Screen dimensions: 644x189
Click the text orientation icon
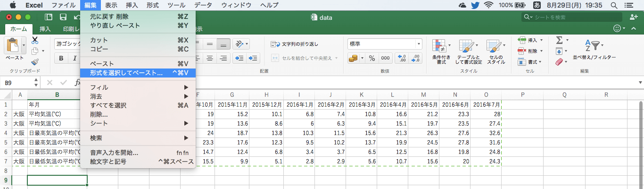239,44
